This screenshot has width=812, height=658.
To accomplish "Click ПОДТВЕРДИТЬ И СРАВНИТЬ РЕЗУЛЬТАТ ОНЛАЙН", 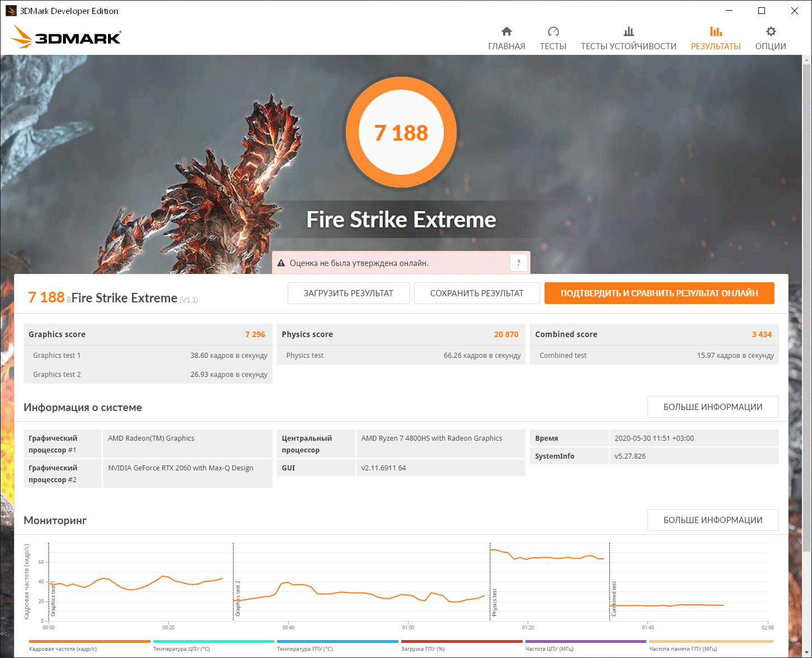I will (659, 293).
